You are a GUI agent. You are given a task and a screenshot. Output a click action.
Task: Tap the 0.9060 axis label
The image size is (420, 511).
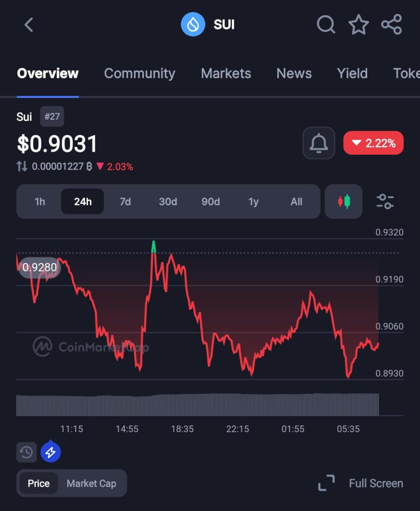click(x=390, y=326)
